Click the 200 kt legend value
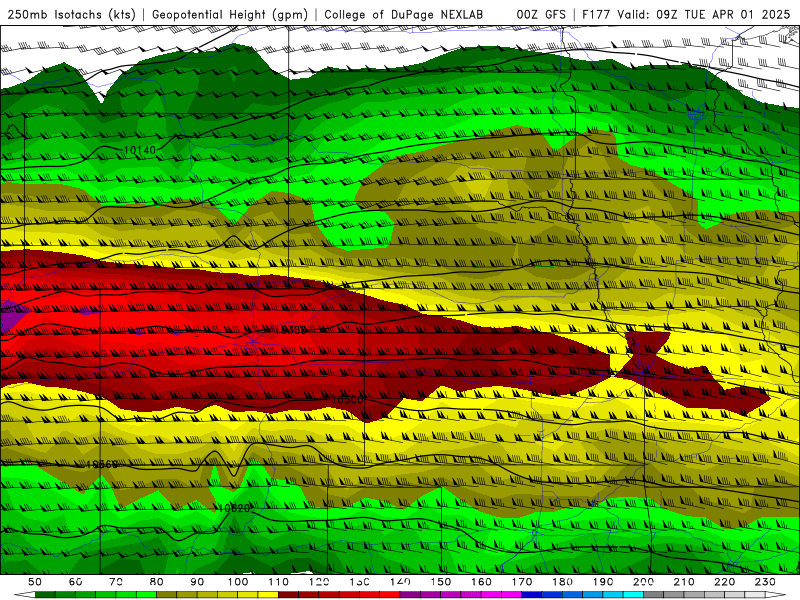This screenshot has height=600, width=800. [644, 582]
